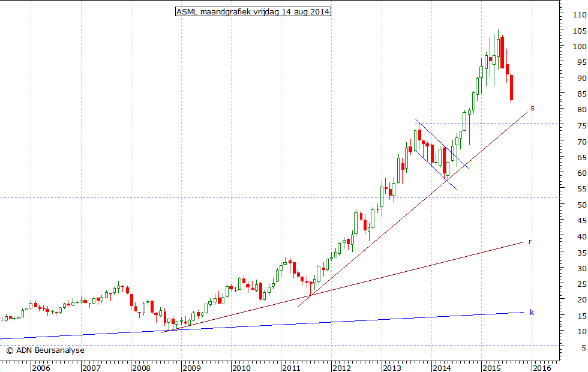The image size is (588, 372).
Task: Click the 60 price label on the price axis
Action: (x=582, y=173)
